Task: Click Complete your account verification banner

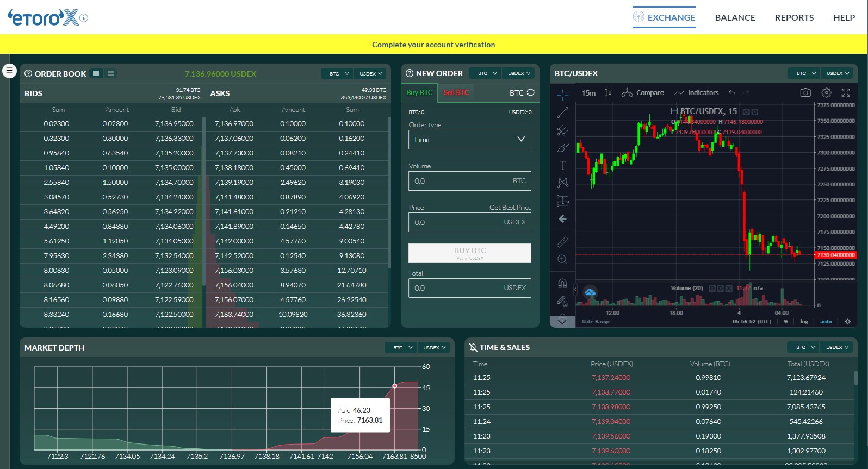Action: coord(433,45)
